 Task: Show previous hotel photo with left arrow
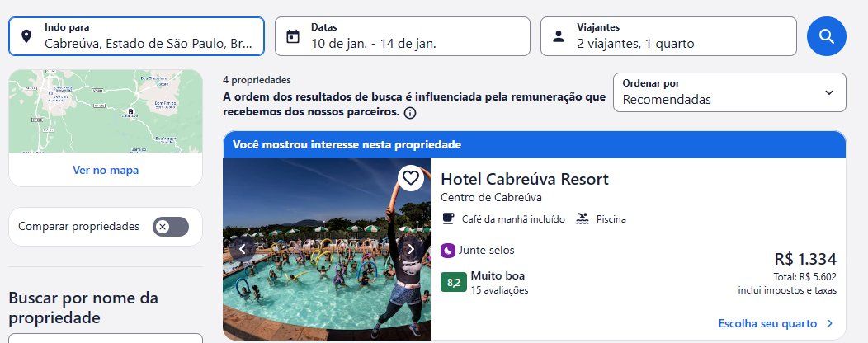click(242, 250)
